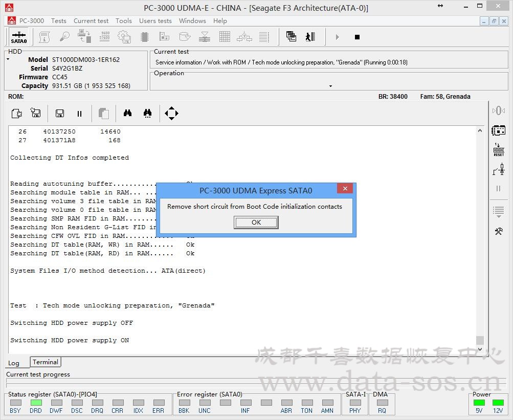The height and width of the screenshot is (420, 513).
Task: Switch to the Terminal tab
Action: pyautogui.click(x=46, y=362)
